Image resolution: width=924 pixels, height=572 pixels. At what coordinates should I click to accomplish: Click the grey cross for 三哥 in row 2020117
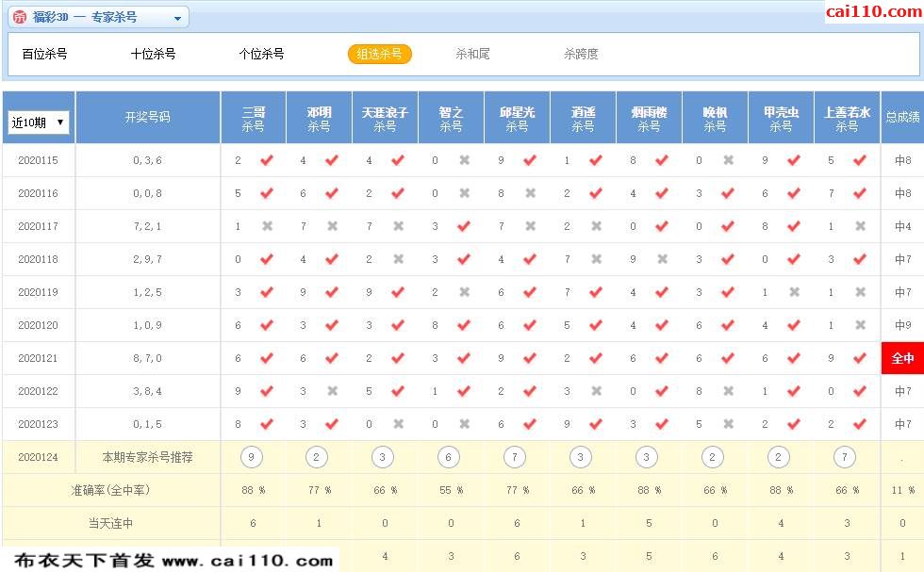click(268, 226)
